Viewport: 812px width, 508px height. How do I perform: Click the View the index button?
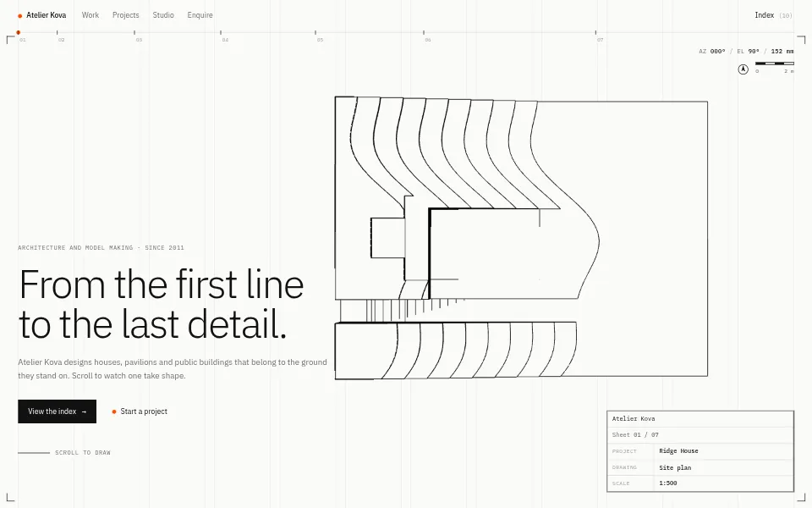57,411
